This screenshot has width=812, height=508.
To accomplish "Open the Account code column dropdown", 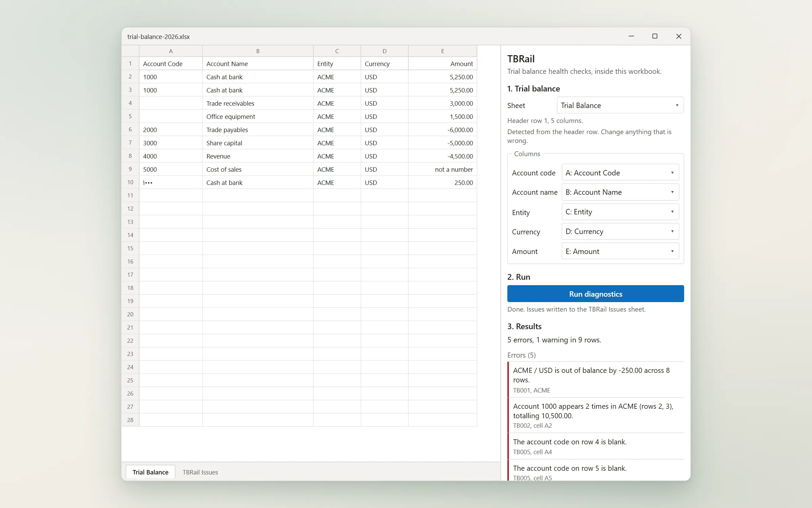I will [620, 173].
